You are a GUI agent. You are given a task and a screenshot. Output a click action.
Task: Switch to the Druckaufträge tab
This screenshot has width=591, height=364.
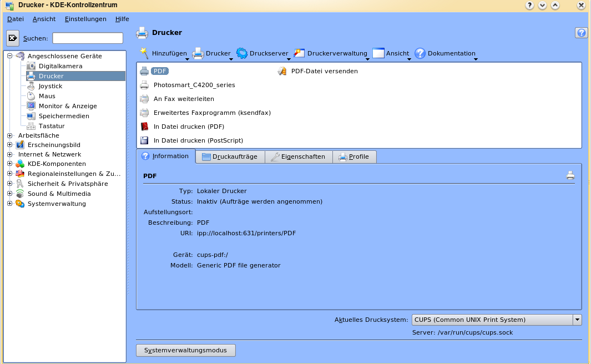coord(230,157)
